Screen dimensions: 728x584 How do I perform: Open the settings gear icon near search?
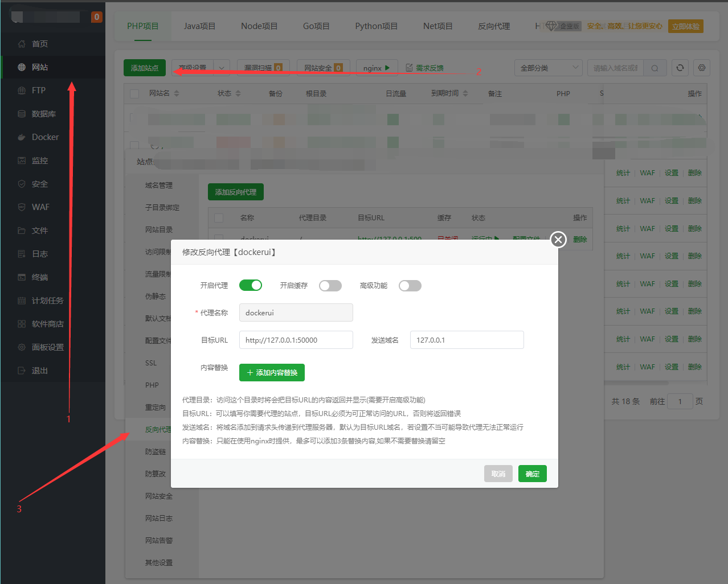coord(702,68)
